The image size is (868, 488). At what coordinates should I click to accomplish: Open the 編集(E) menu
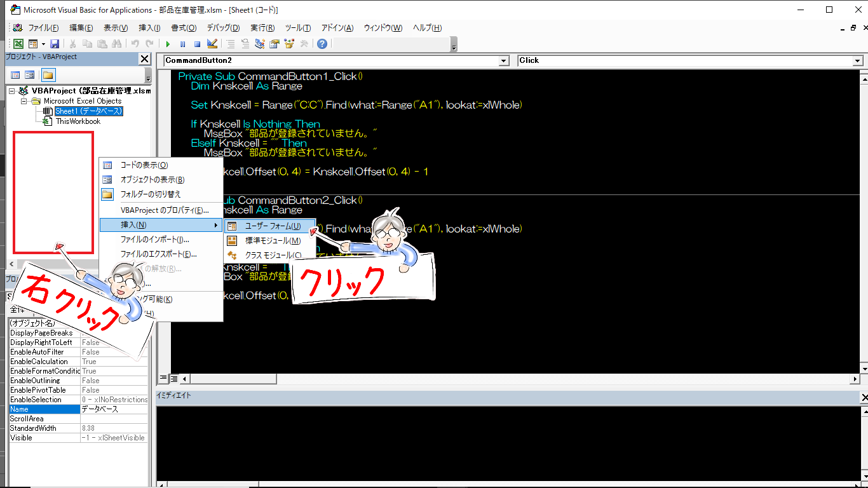(x=81, y=28)
